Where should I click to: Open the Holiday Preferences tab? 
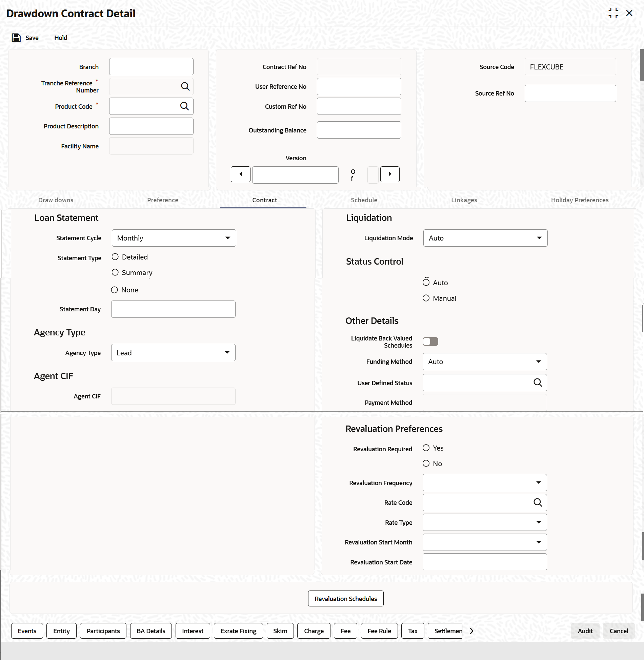pyautogui.click(x=579, y=200)
